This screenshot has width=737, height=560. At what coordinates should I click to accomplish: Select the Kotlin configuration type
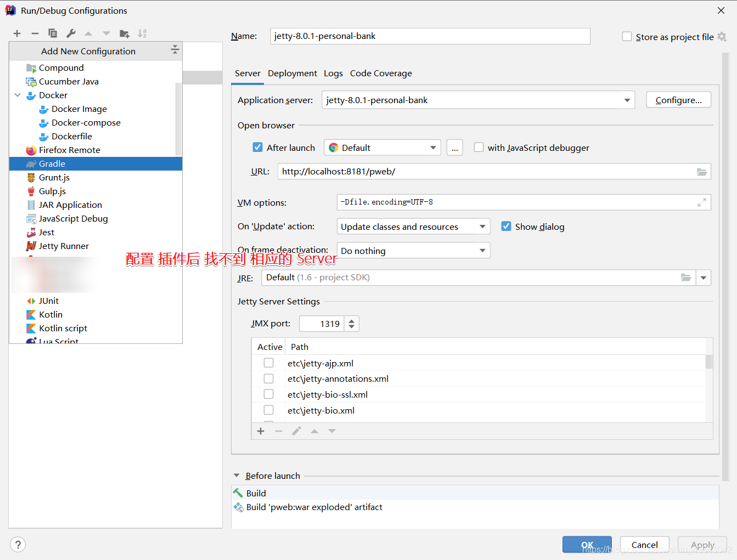[95, 315]
